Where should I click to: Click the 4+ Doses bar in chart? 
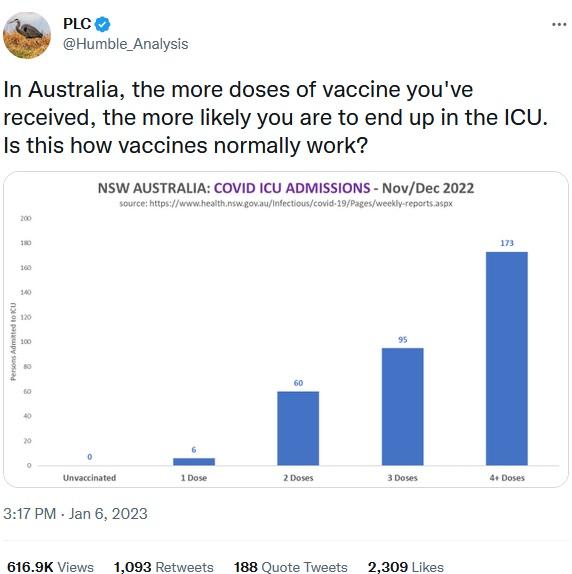point(506,358)
